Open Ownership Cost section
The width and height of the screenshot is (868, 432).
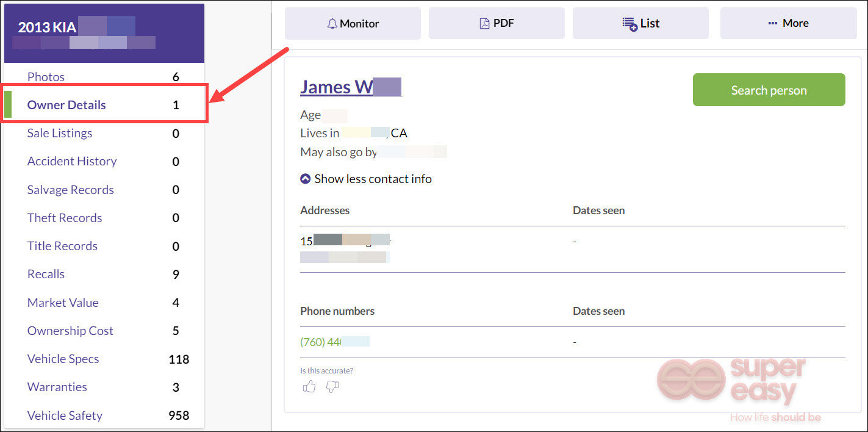[x=70, y=331]
